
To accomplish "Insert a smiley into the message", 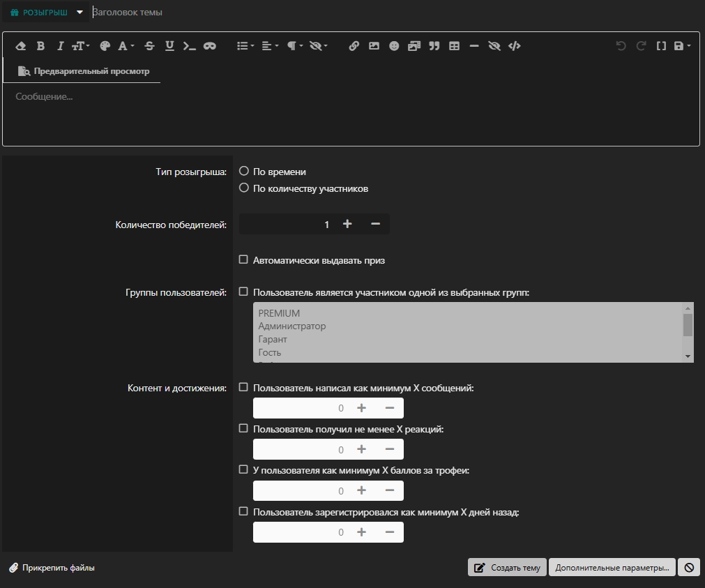I will (395, 45).
